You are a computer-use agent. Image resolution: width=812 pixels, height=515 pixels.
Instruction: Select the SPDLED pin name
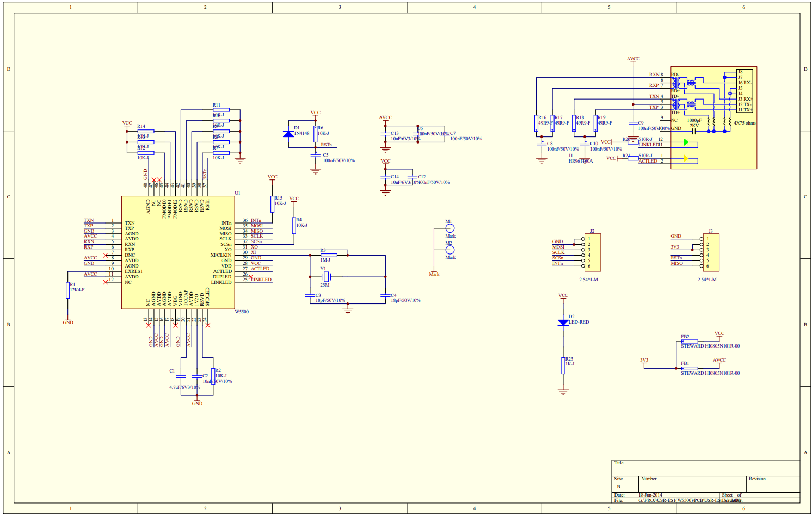tap(207, 297)
